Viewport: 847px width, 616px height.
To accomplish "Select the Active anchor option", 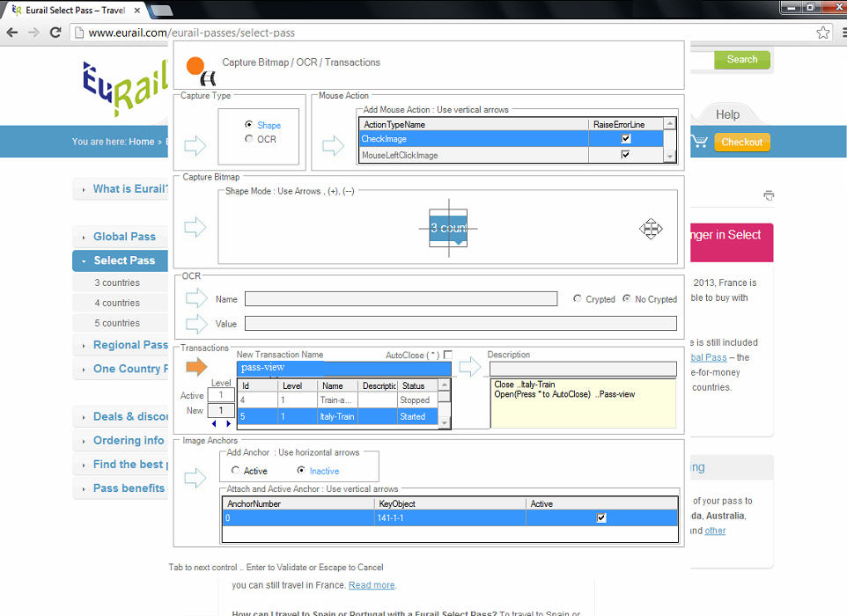I will (235, 470).
